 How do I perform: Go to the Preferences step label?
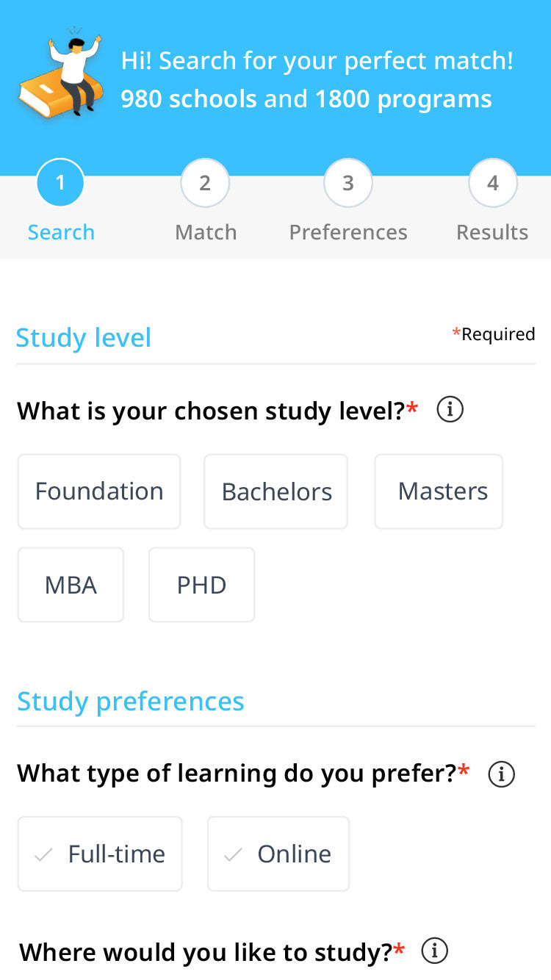click(x=348, y=232)
